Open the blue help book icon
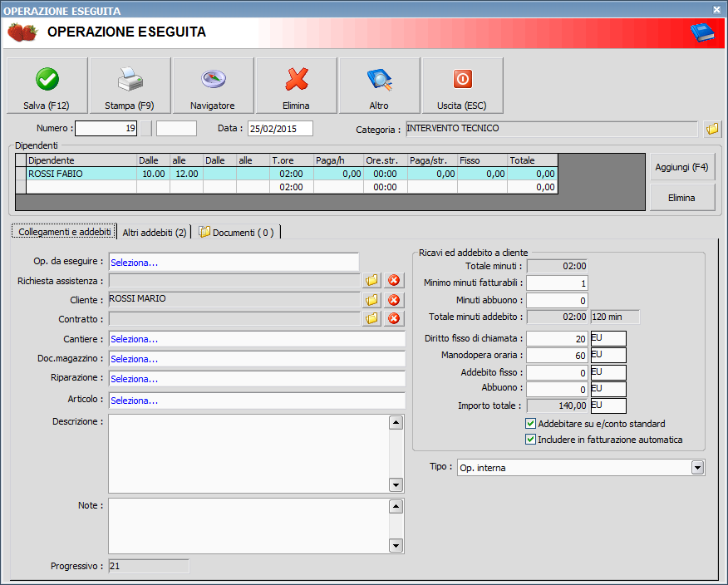This screenshot has height=585, width=728. [702, 32]
